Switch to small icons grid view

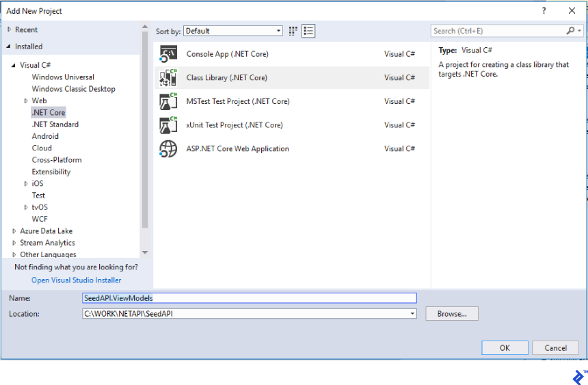[293, 31]
